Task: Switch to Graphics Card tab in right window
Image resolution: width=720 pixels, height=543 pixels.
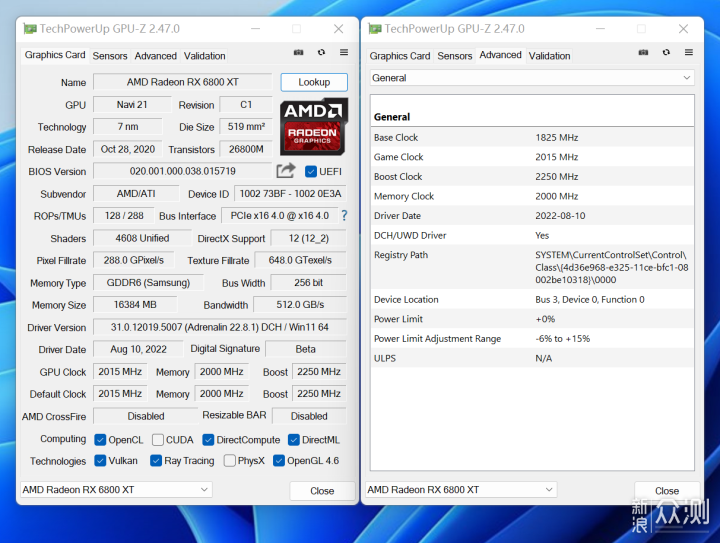Action: 400,56
